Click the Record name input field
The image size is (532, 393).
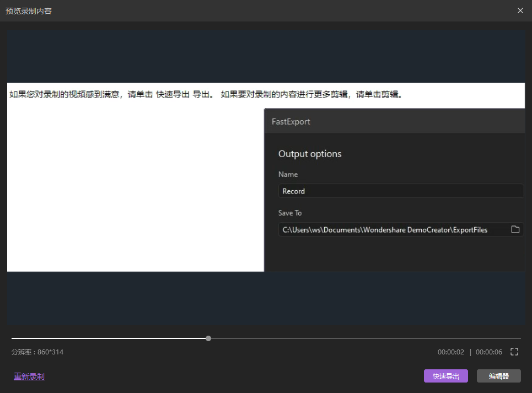pyautogui.click(x=400, y=191)
